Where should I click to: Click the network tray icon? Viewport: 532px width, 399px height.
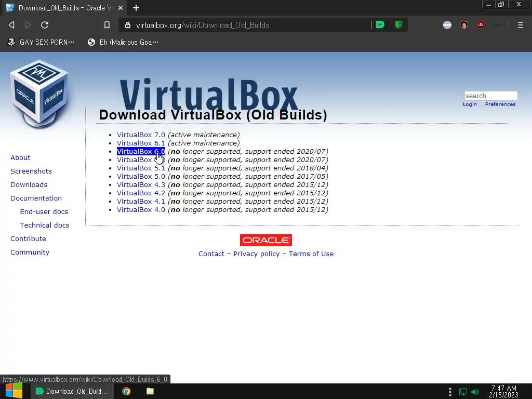point(463,392)
